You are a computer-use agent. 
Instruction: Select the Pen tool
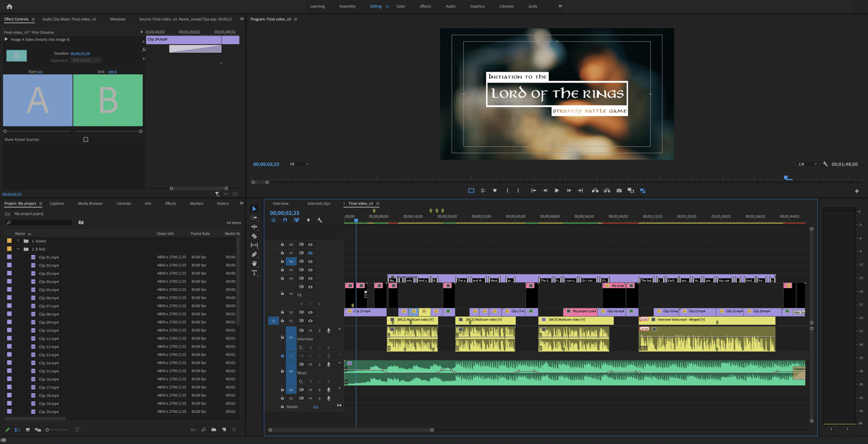254,254
